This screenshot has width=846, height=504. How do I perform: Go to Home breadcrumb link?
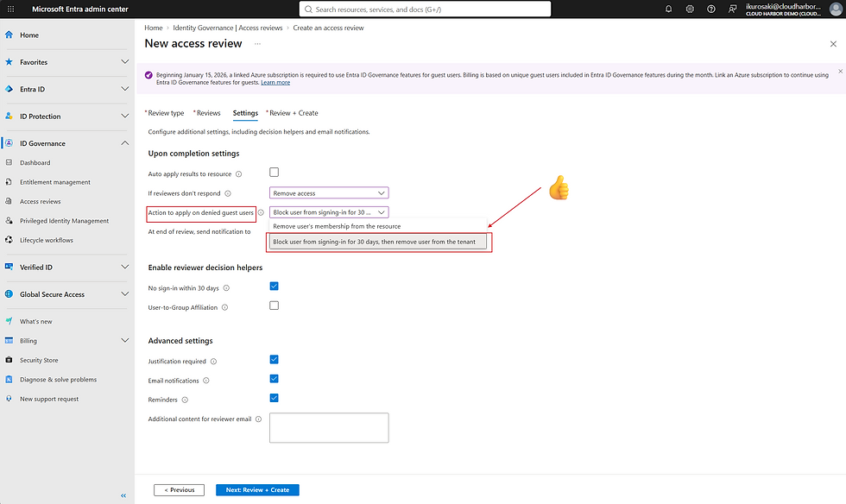pyautogui.click(x=154, y=28)
